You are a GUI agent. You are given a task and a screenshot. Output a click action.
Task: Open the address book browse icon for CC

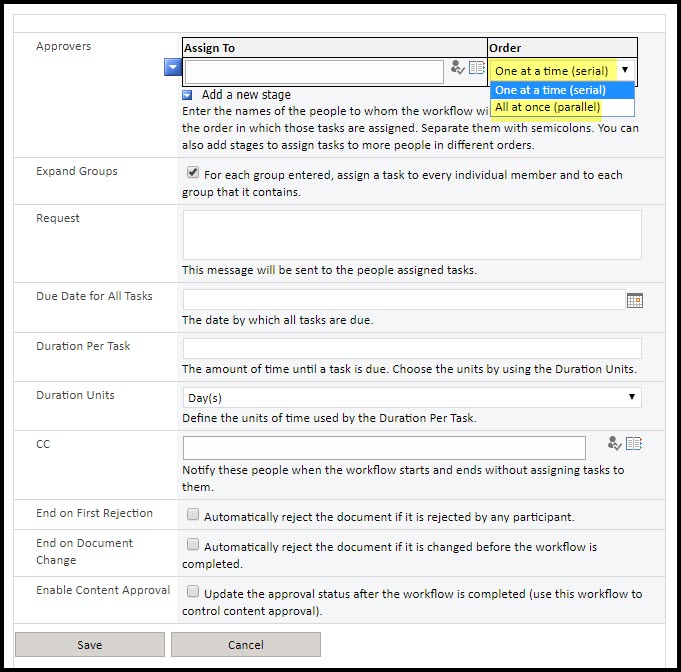[633, 444]
